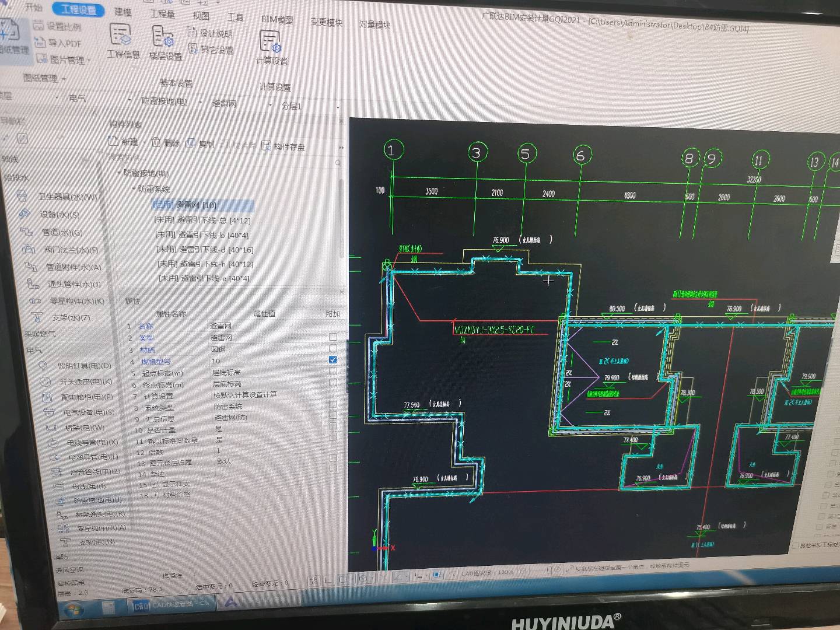Edit 规格型号 value cell 10
Viewport: 840px width, 630px height.
click(267, 361)
